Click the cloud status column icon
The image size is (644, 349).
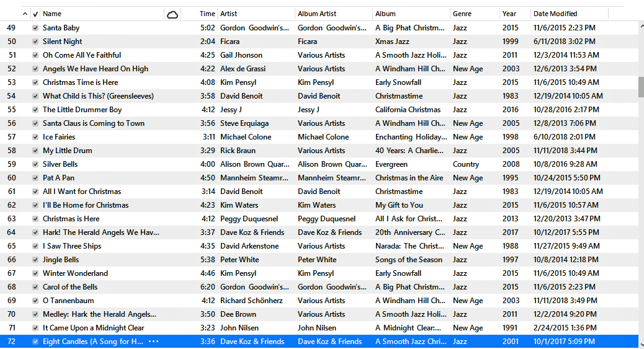coord(172,14)
